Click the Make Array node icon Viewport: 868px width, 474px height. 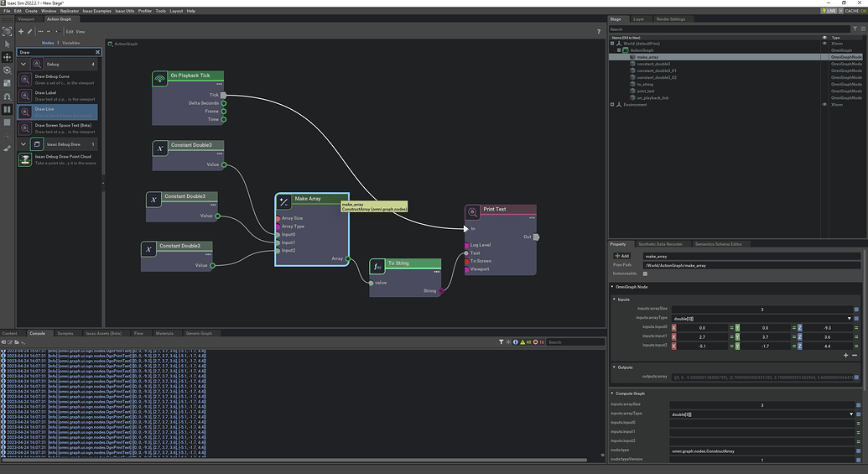click(284, 201)
